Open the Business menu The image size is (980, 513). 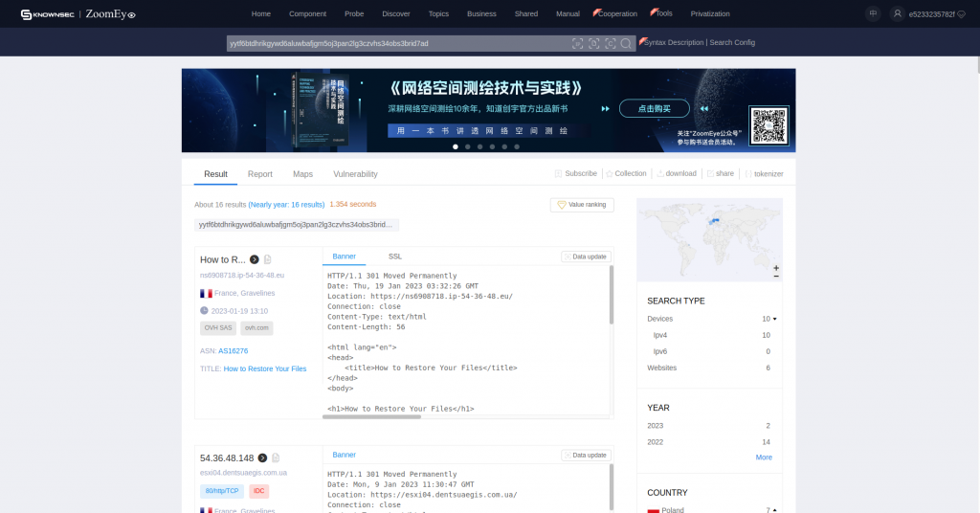pos(481,13)
